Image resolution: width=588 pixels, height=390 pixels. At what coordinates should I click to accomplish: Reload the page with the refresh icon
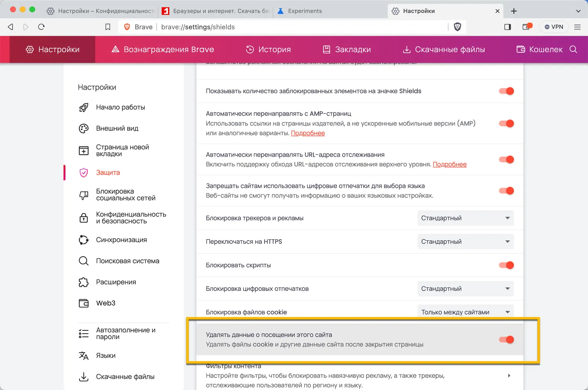(x=42, y=27)
